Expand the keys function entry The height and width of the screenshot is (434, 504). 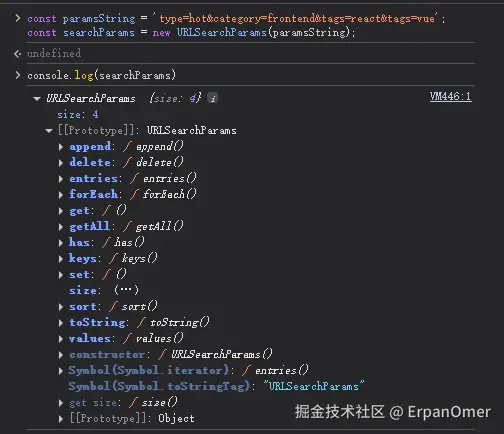(x=61, y=259)
